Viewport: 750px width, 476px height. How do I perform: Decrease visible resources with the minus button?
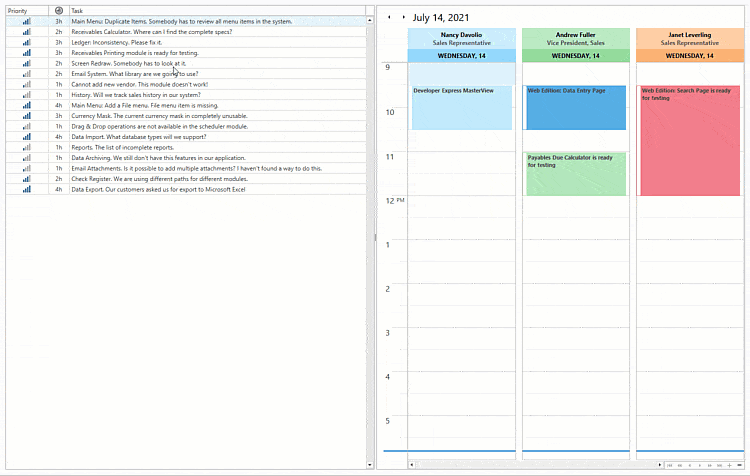739,465
